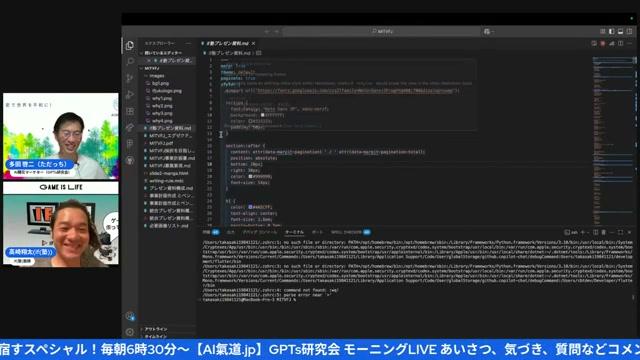Switch to the 問題 panel tab
The image size is (640, 360).
point(211,232)
